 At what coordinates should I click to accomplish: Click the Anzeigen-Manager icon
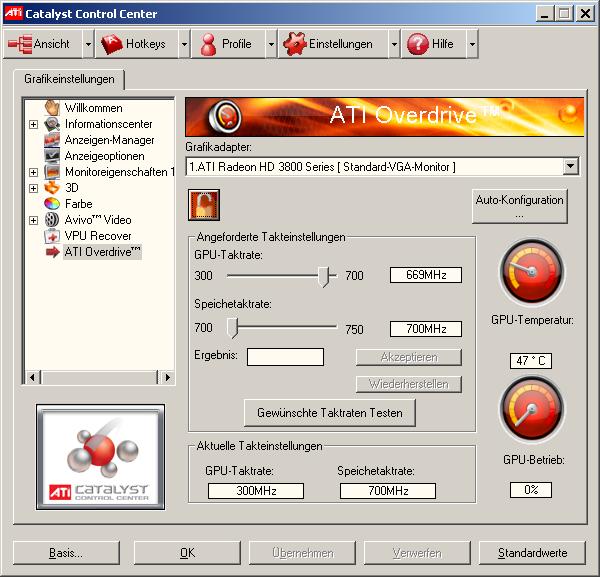tap(52, 140)
